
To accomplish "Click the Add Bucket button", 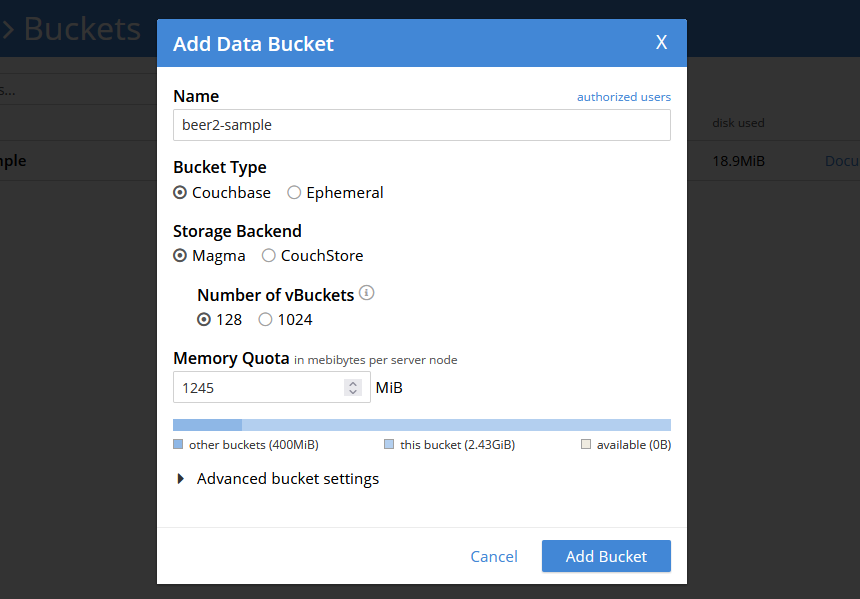I will coord(606,556).
